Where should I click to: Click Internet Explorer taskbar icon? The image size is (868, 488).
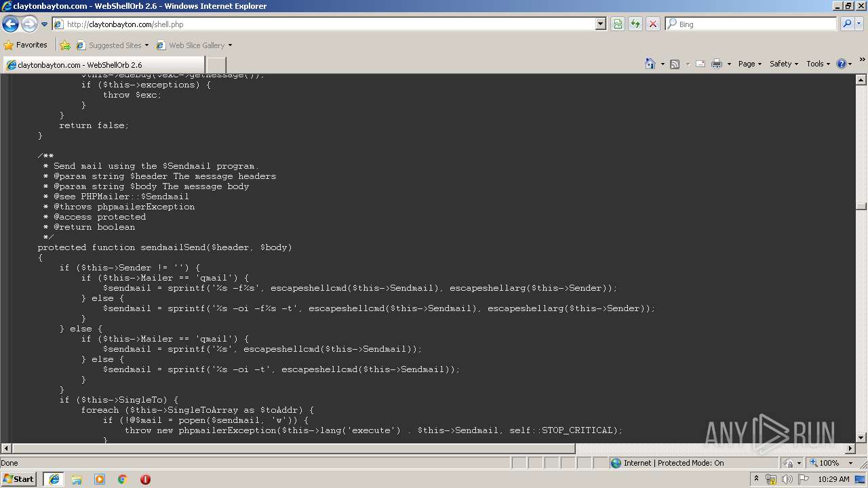pyautogui.click(x=54, y=479)
